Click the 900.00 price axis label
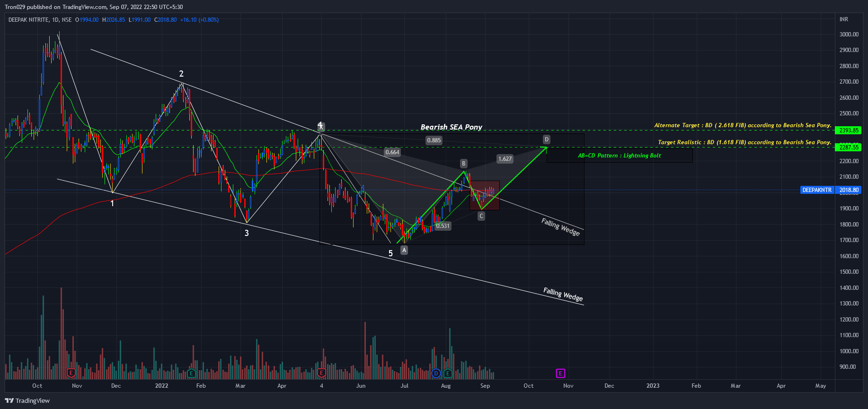The width and height of the screenshot is (868, 409). (848, 367)
